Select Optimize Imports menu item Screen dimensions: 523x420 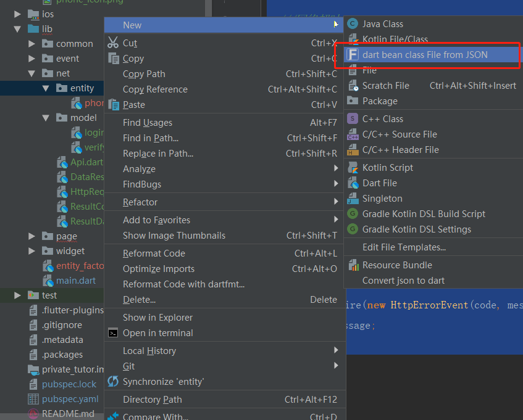pyautogui.click(x=224, y=269)
